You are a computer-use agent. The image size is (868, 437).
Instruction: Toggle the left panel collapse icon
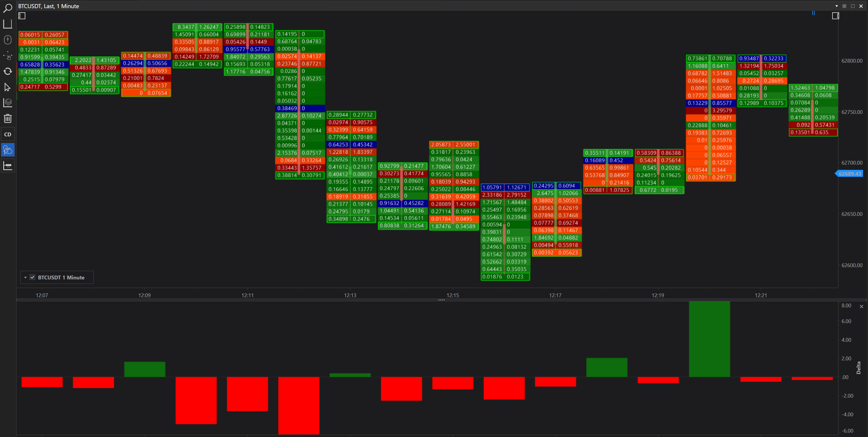coord(22,15)
